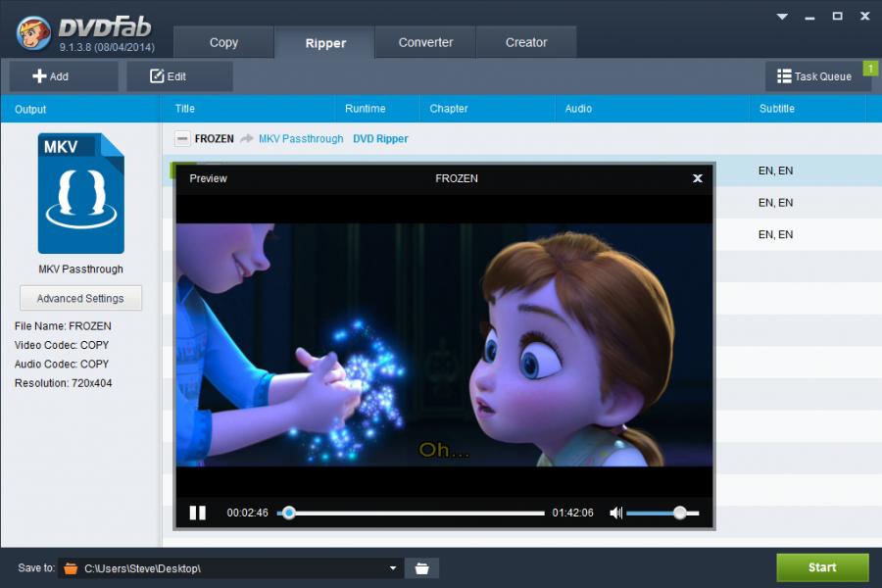Click the Add button
Image resolution: width=882 pixels, height=588 pixels.
(x=64, y=76)
